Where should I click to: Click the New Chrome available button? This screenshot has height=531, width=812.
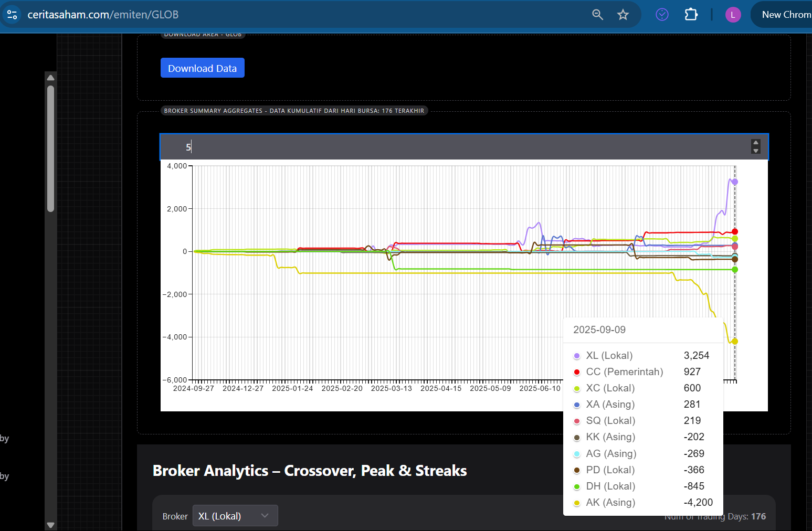point(782,15)
